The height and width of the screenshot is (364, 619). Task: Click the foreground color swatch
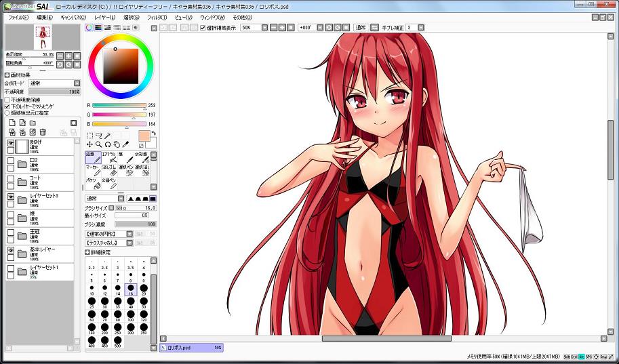click(x=144, y=136)
